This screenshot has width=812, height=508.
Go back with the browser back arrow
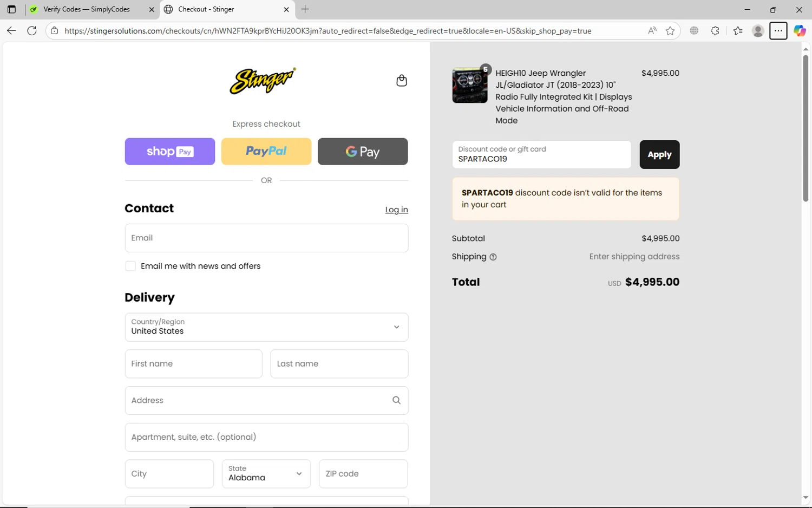click(11, 31)
